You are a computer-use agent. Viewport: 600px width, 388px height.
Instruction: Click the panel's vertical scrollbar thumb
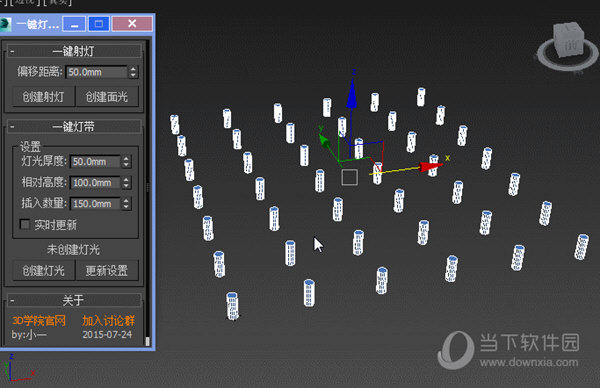click(147, 341)
